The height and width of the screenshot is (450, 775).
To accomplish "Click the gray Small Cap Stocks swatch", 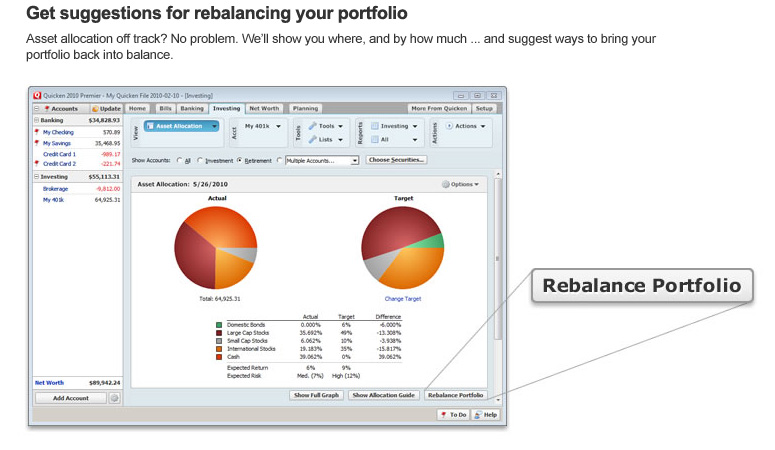I will coord(219,341).
